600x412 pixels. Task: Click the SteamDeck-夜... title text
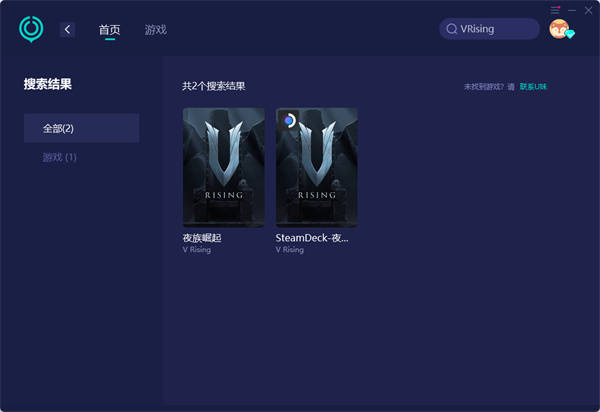point(312,238)
